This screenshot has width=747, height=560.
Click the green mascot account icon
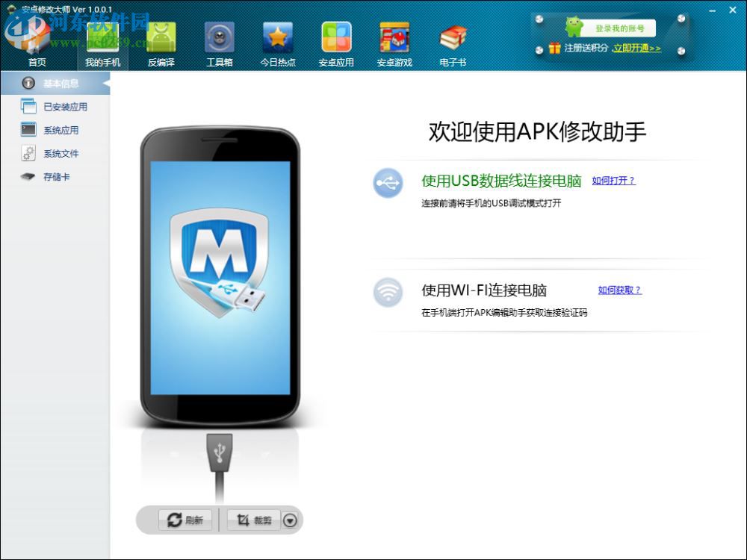574,27
